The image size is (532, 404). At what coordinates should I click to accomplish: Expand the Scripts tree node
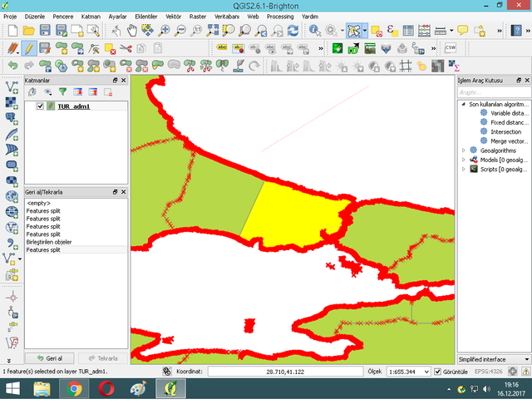464,169
